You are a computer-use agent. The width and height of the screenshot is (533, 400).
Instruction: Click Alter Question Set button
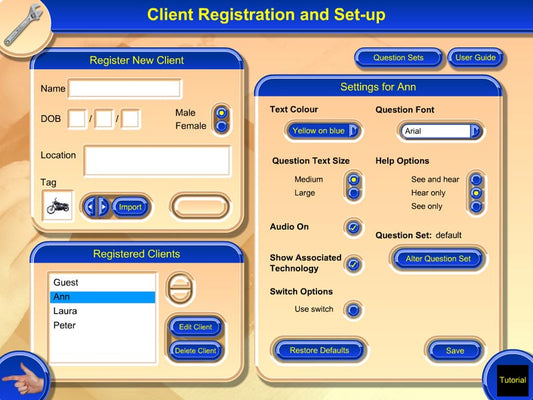(x=438, y=259)
